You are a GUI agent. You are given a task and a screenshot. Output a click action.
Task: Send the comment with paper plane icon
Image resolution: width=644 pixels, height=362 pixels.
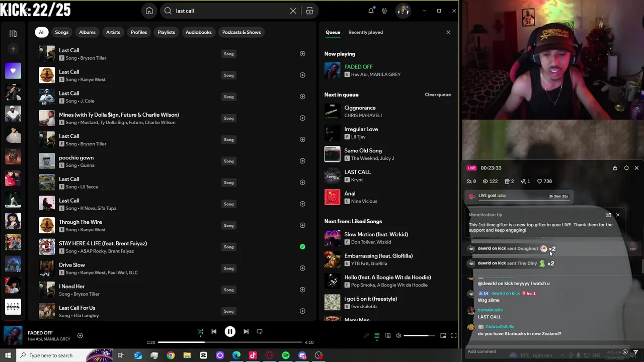click(x=635, y=352)
